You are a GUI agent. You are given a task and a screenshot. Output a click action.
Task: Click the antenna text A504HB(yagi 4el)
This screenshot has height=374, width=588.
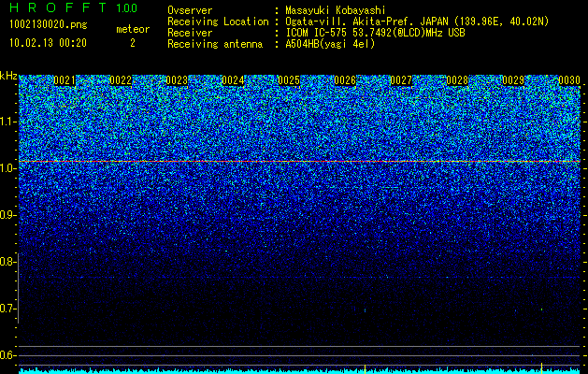tap(330, 44)
